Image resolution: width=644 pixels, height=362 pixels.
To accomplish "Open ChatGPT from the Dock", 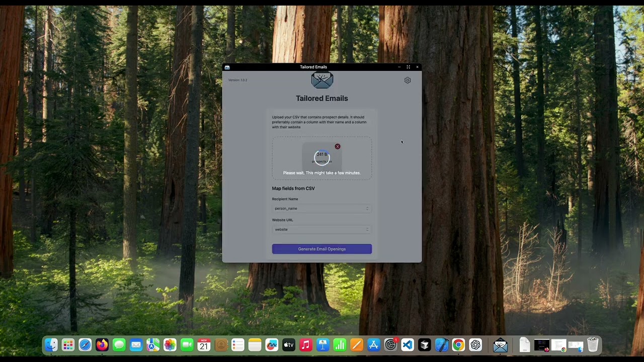I will point(475,345).
